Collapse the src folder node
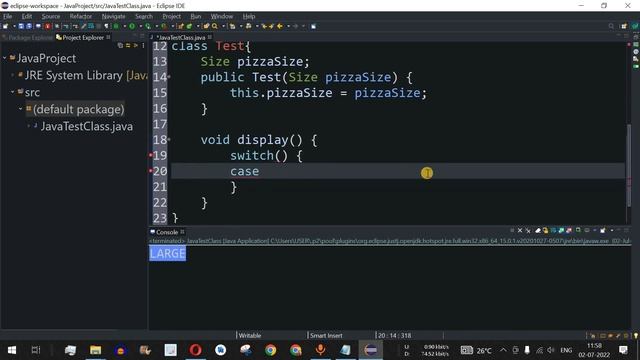The height and width of the screenshot is (360, 640). coord(13,92)
